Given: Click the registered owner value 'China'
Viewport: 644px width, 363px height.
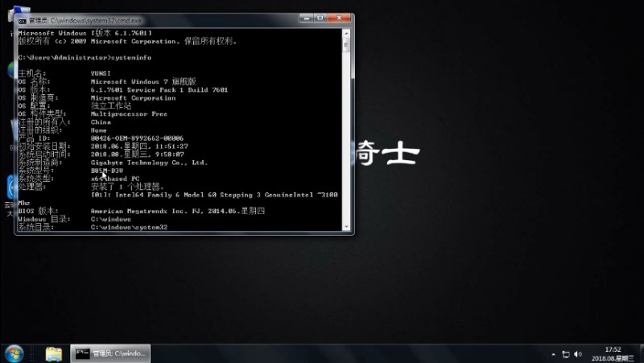Looking at the screenshot, I should click(x=101, y=122).
